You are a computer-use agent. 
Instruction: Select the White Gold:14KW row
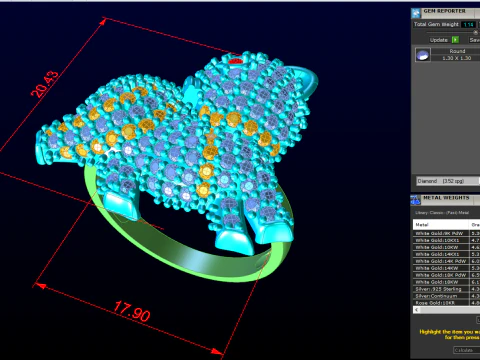(446, 268)
